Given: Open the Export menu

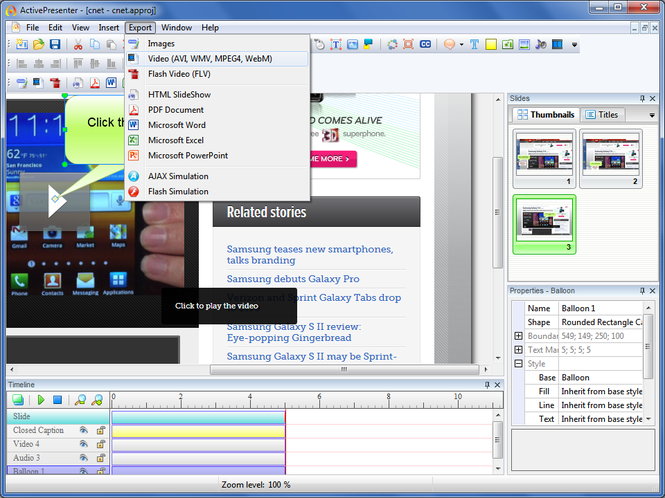Looking at the screenshot, I should [140, 28].
